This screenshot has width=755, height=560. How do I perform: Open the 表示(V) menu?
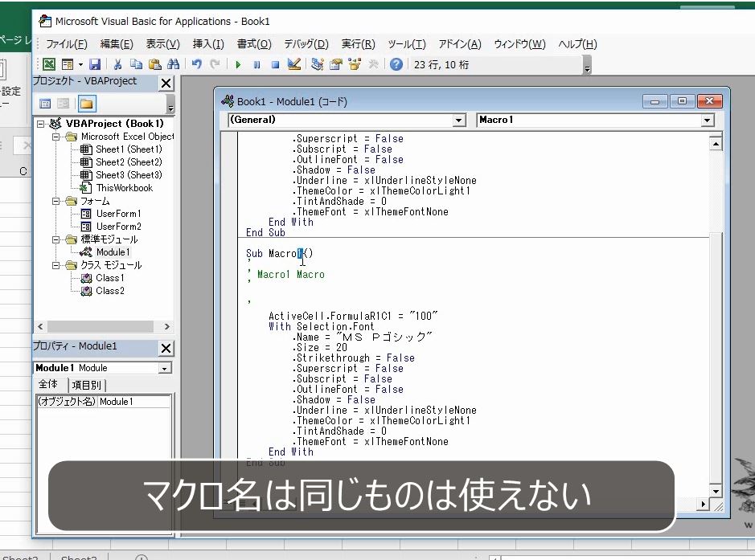tap(162, 44)
